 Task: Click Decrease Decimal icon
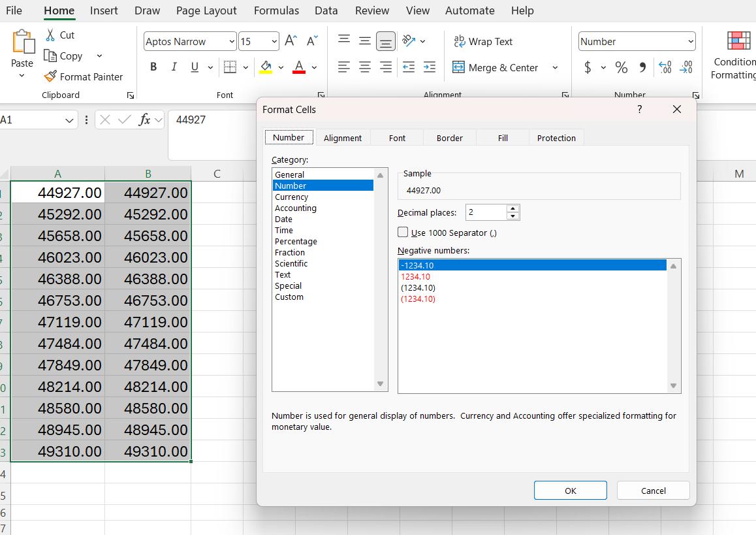pos(686,67)
